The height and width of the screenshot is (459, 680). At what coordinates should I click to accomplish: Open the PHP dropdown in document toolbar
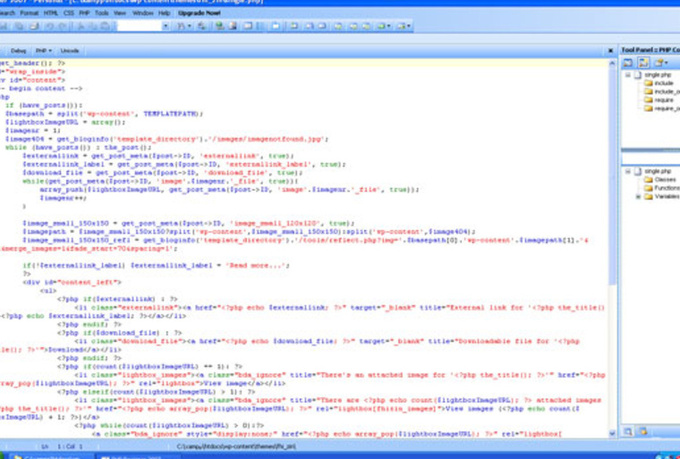(44, 49)
